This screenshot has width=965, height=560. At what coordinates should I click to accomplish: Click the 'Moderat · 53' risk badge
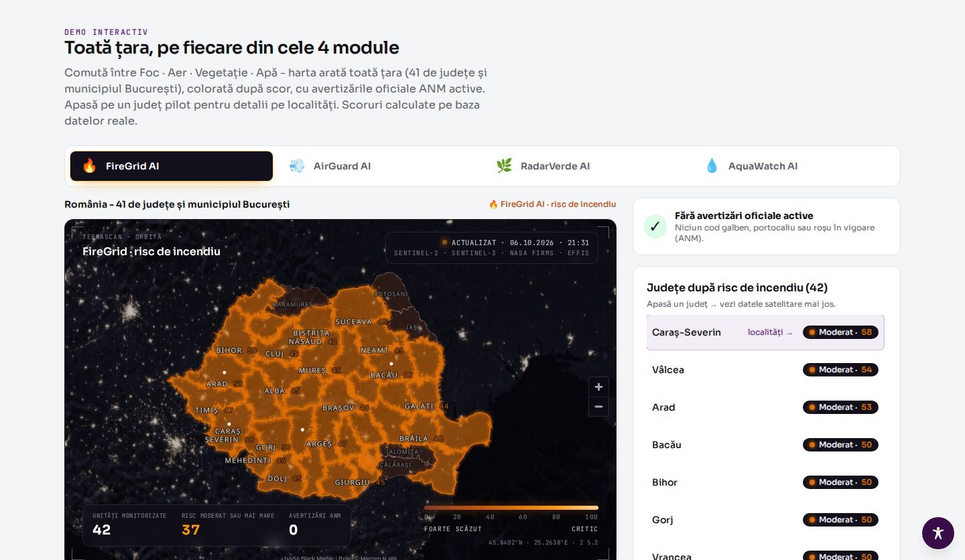click(x=840, y=407)
